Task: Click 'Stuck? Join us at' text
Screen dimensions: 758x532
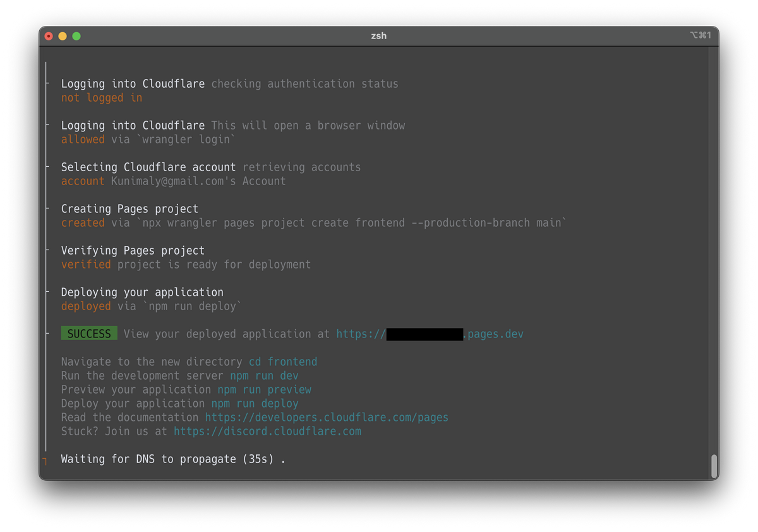Action: pos(114,432)
